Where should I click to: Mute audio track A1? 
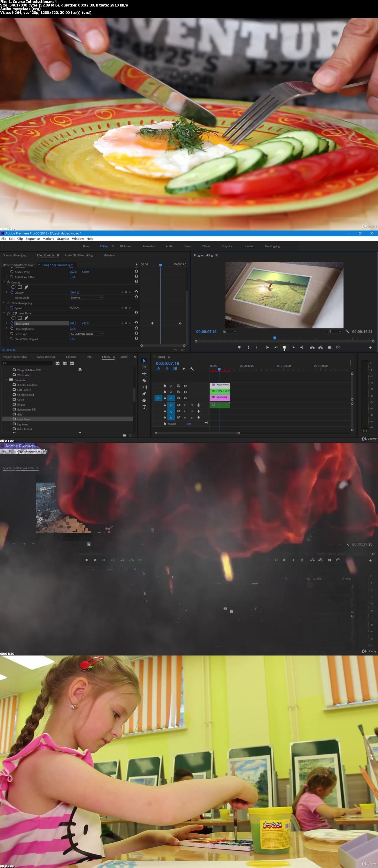pyautogui.click(x=185, y=405)
